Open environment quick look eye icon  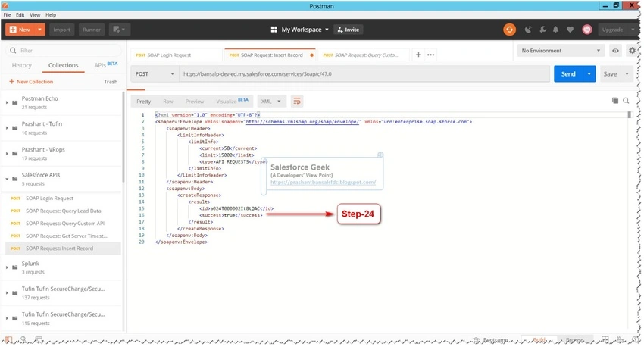(615, 51)
